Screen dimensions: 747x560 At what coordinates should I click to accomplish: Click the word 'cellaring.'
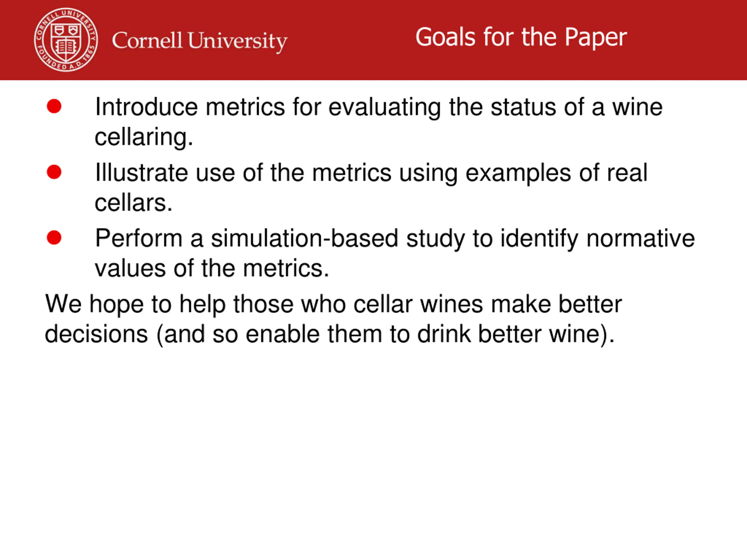(x=144, y=138)
